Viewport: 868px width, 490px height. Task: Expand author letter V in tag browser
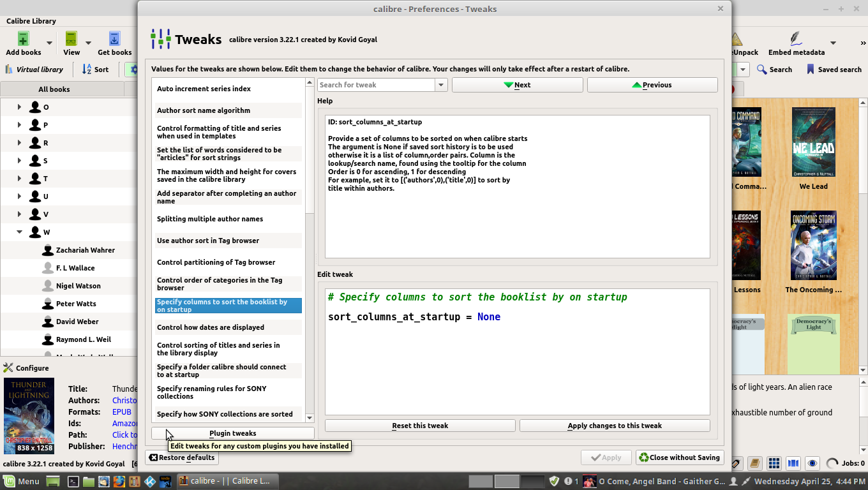coord(19,214)
